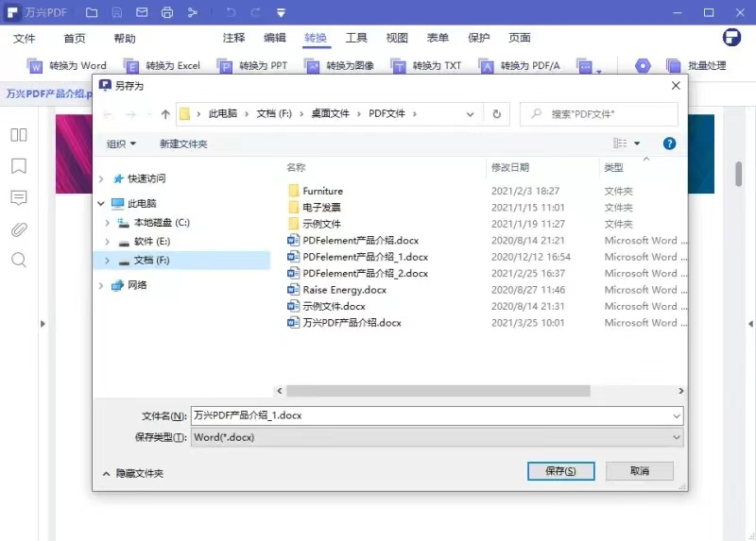Click the email envelope icon in title bar

(142, 12)
